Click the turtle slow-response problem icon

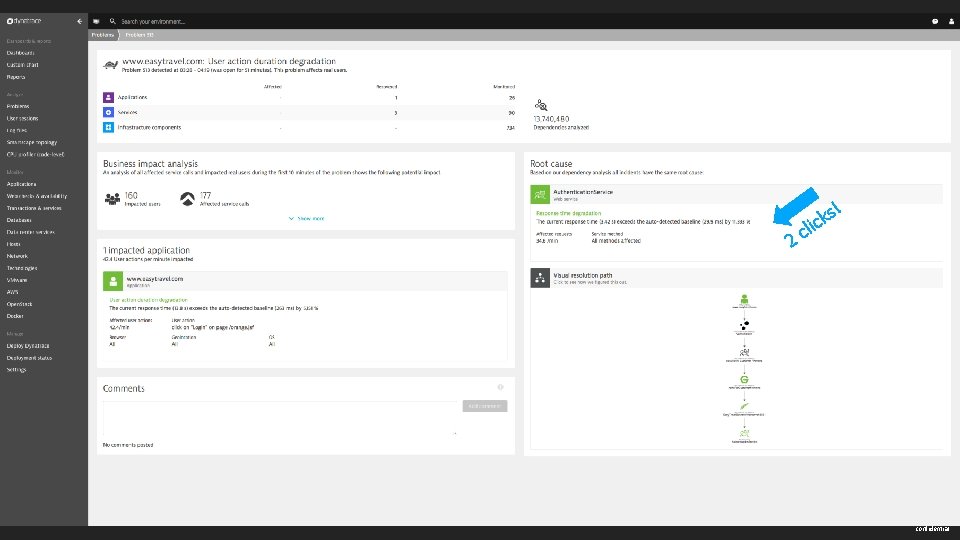click(x=110, y=64)
